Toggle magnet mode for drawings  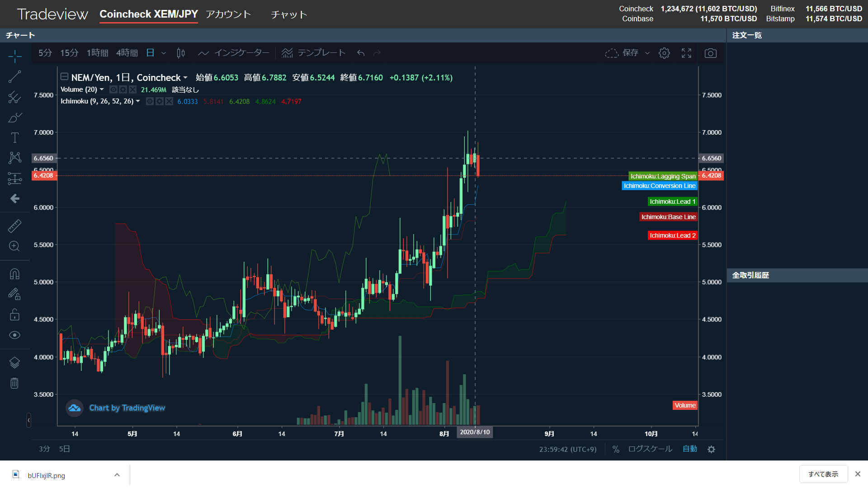click(14, 274)
